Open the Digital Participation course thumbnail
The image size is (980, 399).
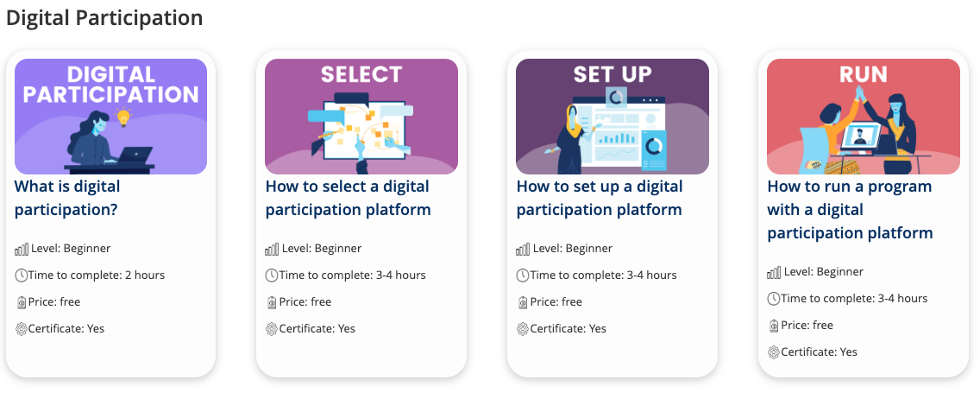(110, 117)
